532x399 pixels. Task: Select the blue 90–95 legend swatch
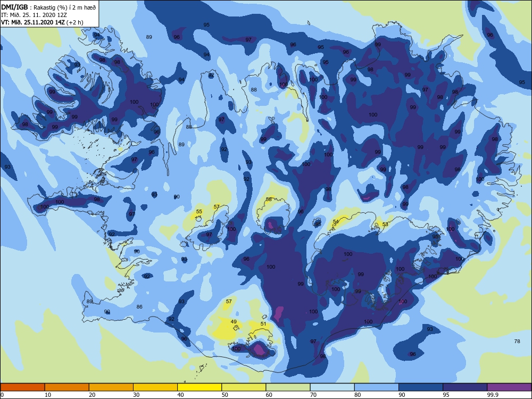click(x=421, y=387)
